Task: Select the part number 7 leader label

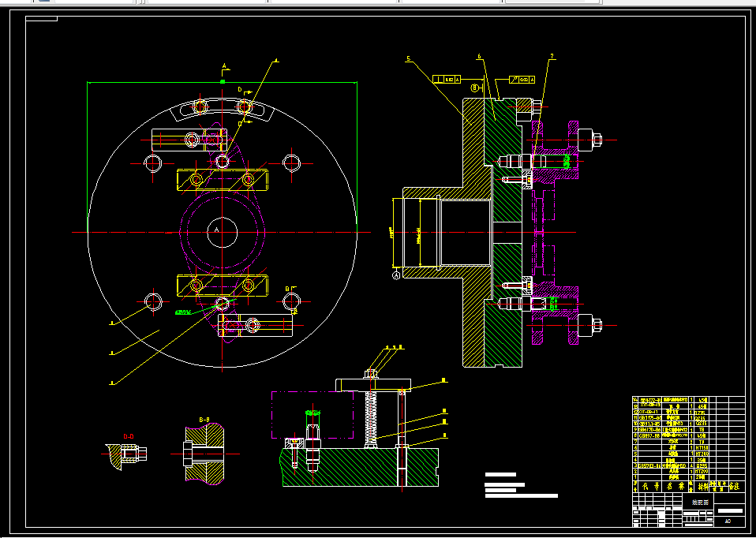Action: (552, 57)
